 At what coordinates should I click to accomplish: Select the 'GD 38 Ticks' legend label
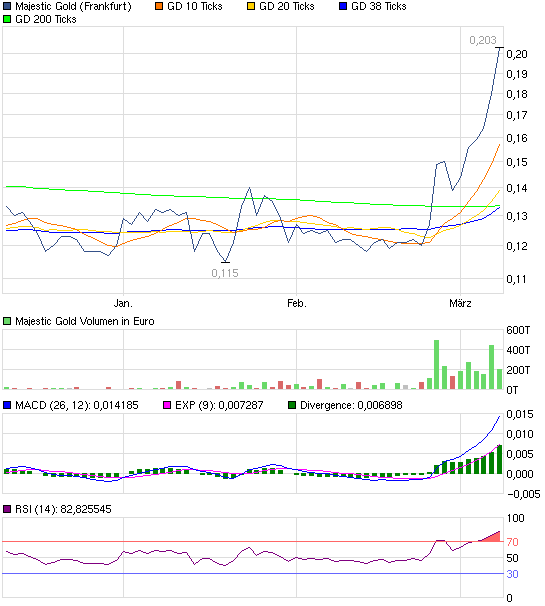[379, 6]
